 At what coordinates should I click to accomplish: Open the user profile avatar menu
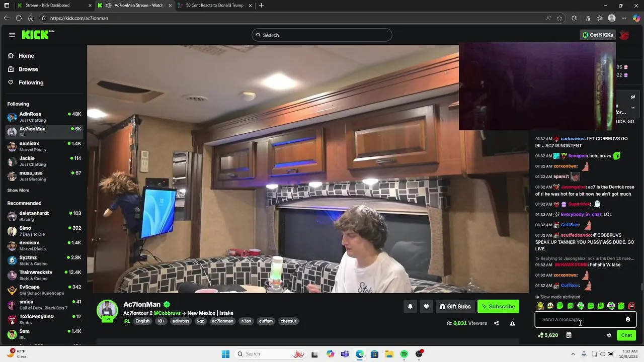pos(624,35)
